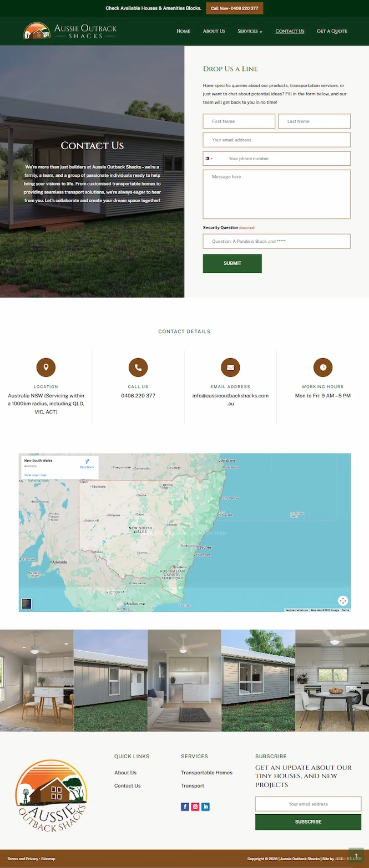The height and width of the screenshot is (868, 369).
Task: Click the Subscribe button in footer
Action: pyautogui.click(x=308, y=821)
